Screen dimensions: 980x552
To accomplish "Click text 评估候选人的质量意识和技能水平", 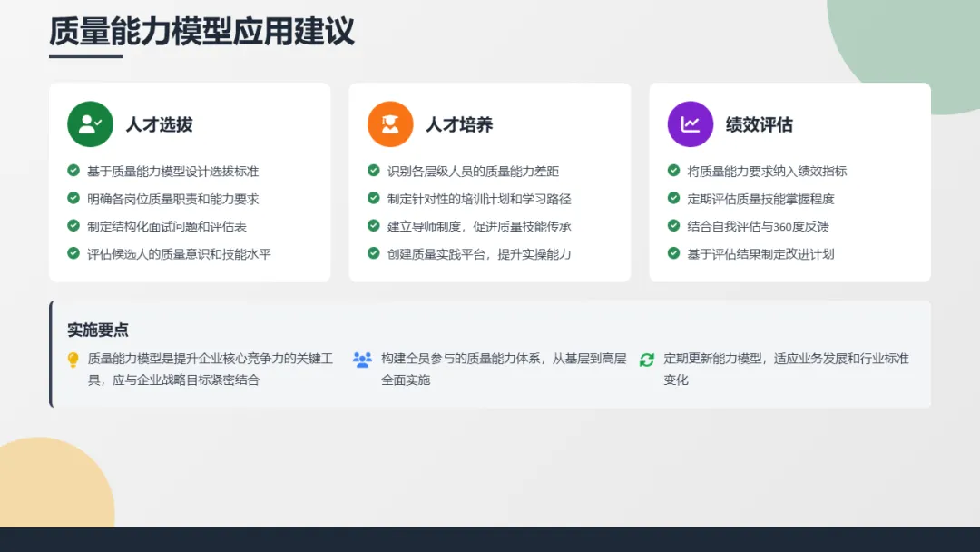I will click(x=180, y=254).
